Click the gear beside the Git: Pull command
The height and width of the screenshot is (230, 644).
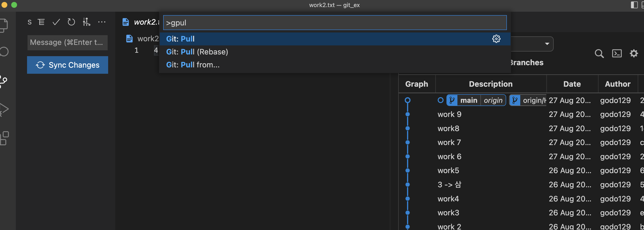click(496, 39)
